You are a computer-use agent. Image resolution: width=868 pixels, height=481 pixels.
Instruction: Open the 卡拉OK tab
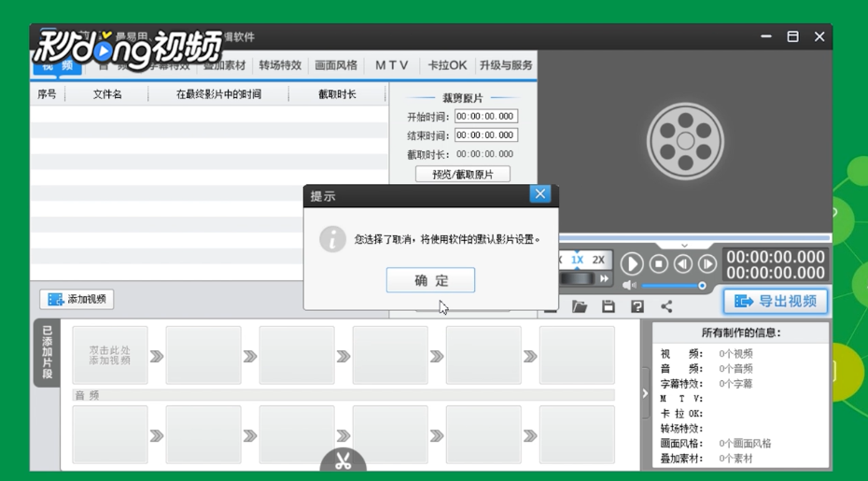tap(447, 65)
